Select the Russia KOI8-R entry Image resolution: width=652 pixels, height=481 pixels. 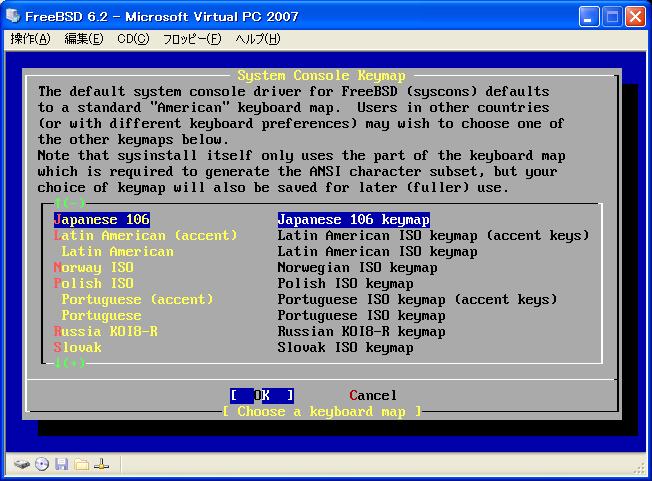(106, 331)
